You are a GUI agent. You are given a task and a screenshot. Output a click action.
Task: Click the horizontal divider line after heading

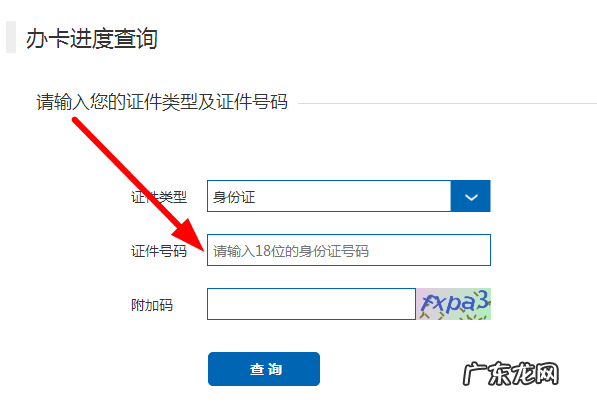pos(447,103)
